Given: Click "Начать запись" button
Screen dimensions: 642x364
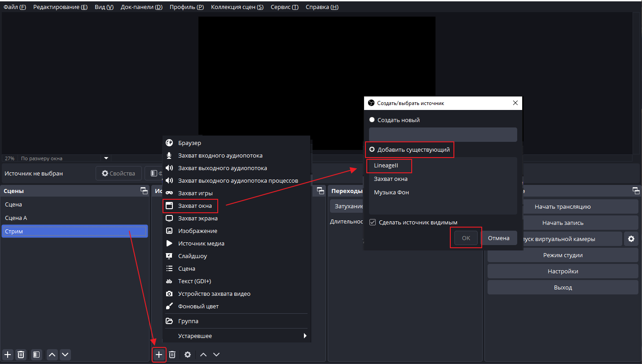Looking at the screenshot, I should click(563, 223).
